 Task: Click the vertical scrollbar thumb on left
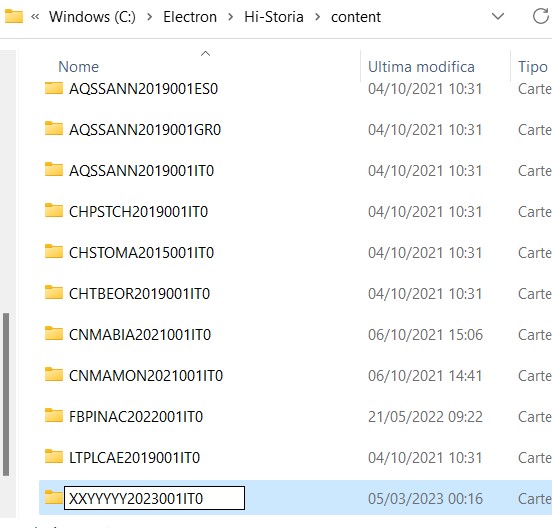coord(6,395)
